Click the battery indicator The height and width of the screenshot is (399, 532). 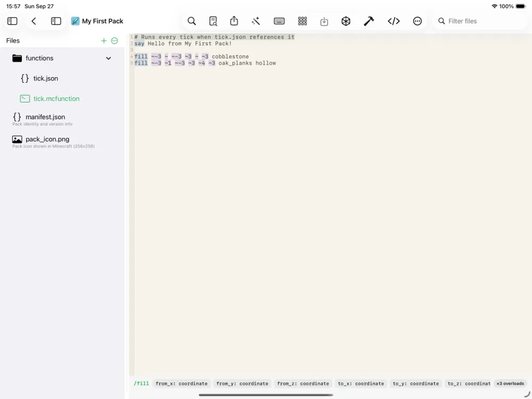tap(520, 6)
